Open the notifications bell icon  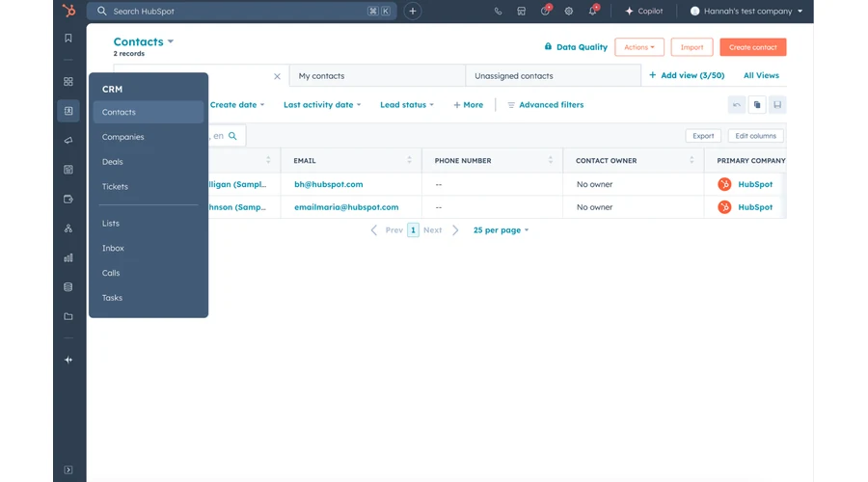(x=593, y=11)
